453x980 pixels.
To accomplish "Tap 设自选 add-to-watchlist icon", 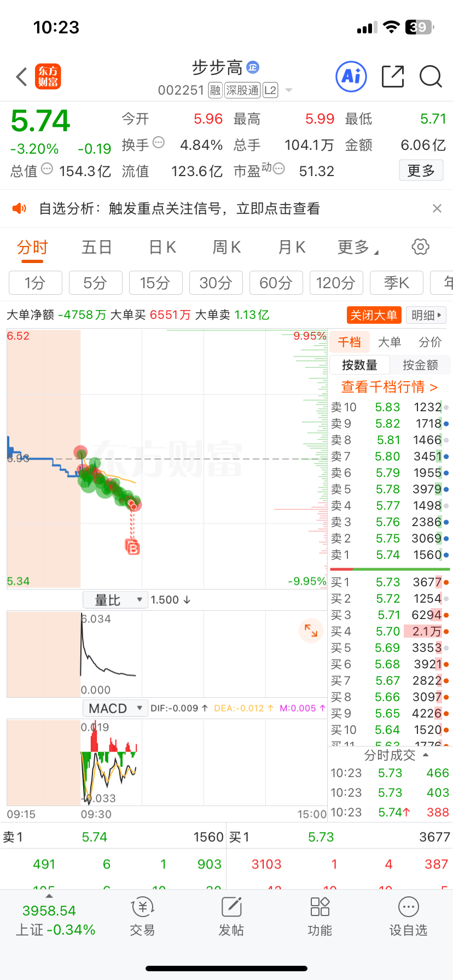I will tap(408, 917).
